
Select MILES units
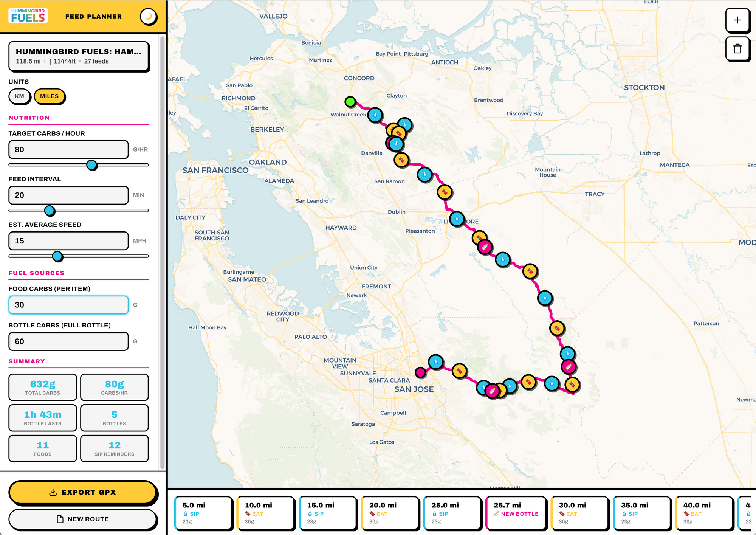(50, 96)
